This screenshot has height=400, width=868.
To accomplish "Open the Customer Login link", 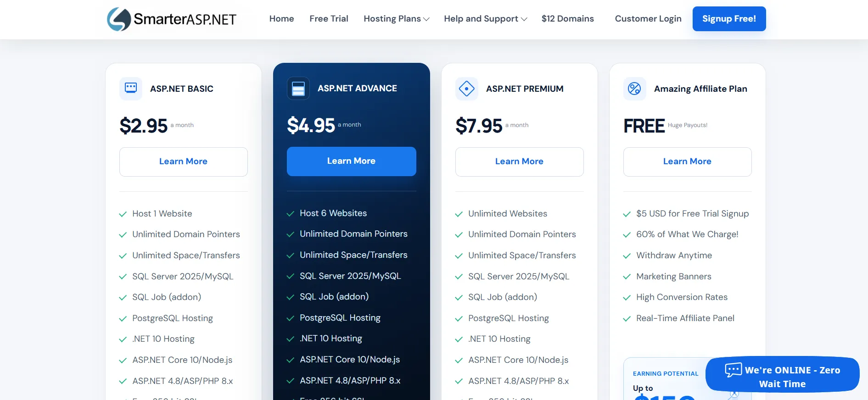I will coord(648,19).
